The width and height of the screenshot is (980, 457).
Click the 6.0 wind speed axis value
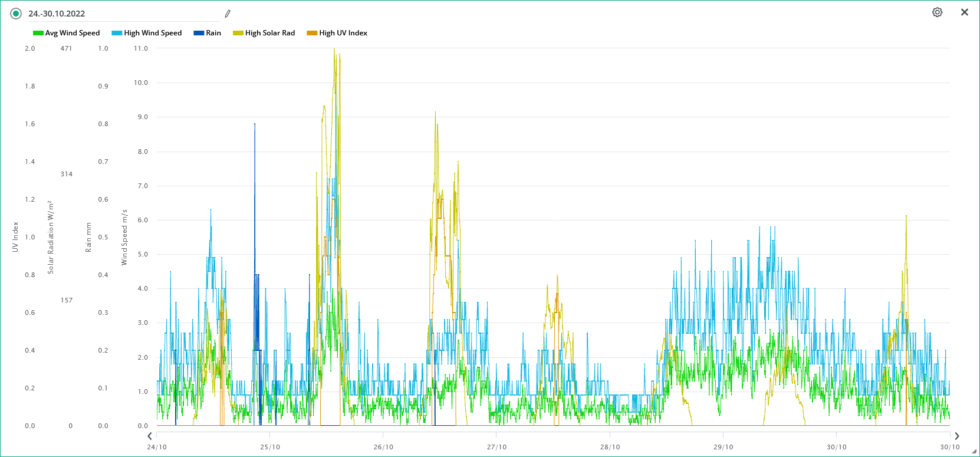click(x=143, y=220)
